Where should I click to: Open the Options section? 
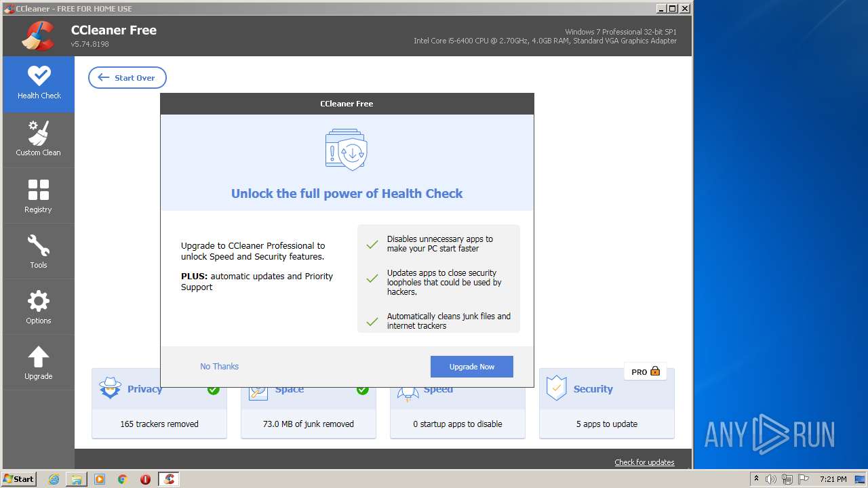click(x=39, y=307)
